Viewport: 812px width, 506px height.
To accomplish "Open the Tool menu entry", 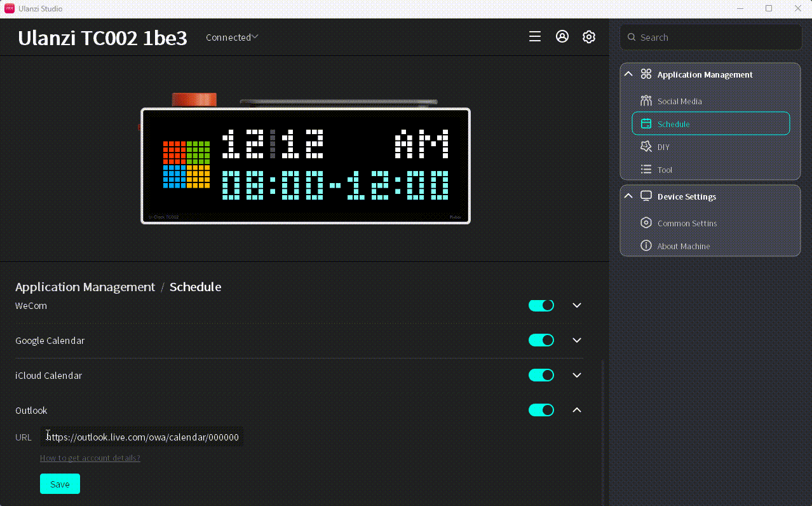I will 711,170.
